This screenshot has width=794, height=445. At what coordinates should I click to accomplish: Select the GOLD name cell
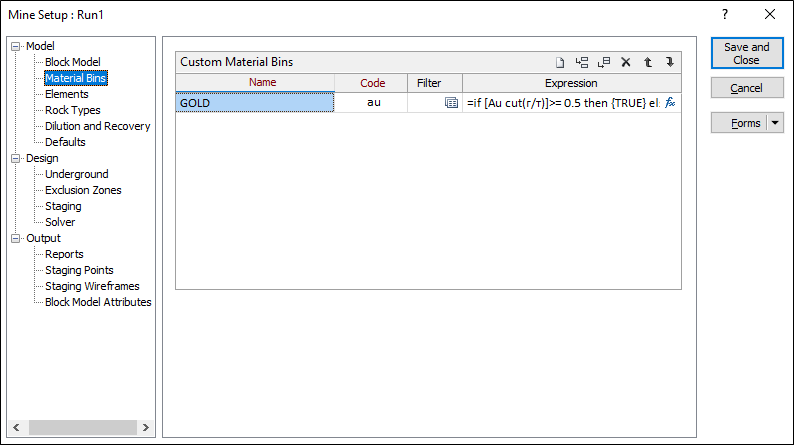click(255, 103)
